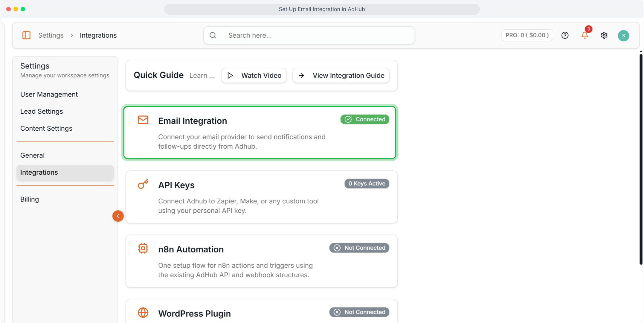Open Content Settings section
Screen dimensions: 644x323
46,129
